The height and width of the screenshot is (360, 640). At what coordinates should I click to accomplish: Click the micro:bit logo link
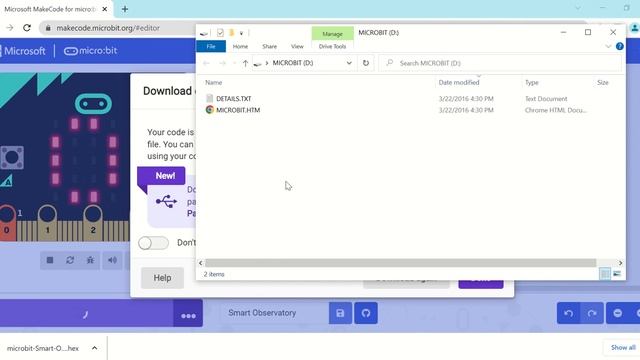click(x=91, y=51)
